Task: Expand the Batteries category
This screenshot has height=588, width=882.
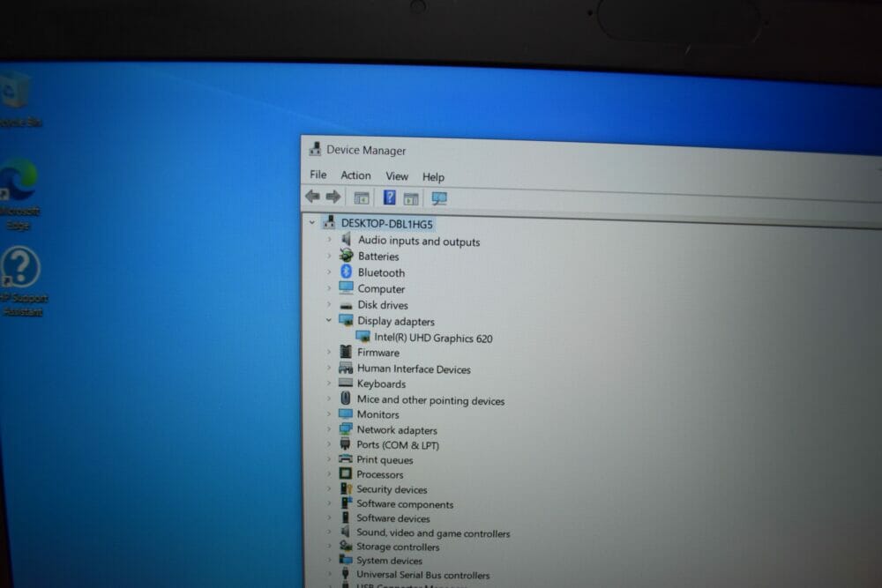Action: 329,256
